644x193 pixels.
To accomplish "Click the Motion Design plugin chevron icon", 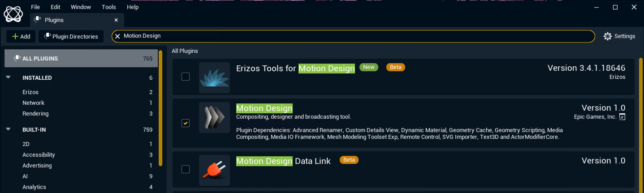I will click(214, 118).
